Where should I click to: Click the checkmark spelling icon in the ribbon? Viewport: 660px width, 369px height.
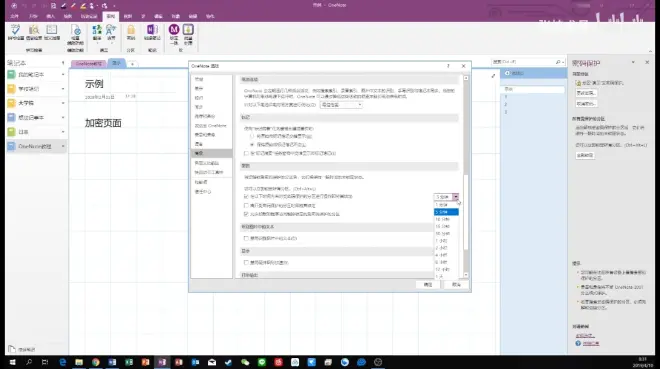16,30
